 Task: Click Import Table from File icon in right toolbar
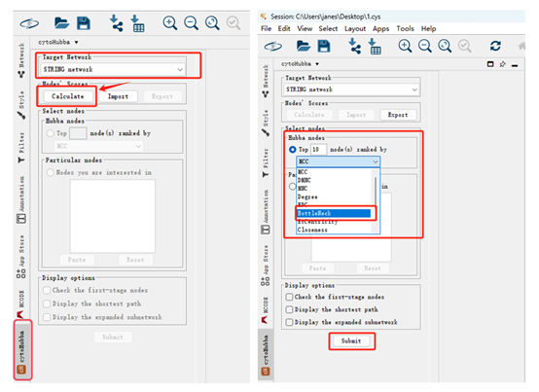tap(375, 47)
